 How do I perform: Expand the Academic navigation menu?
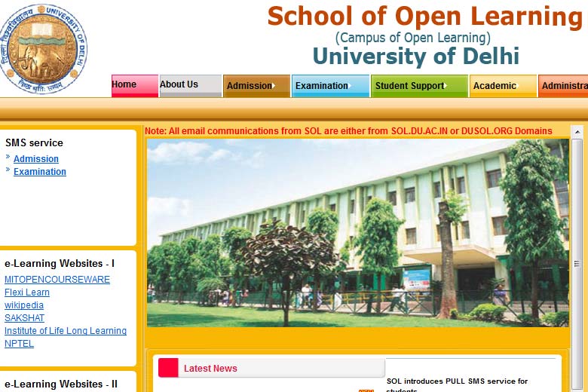503,86
